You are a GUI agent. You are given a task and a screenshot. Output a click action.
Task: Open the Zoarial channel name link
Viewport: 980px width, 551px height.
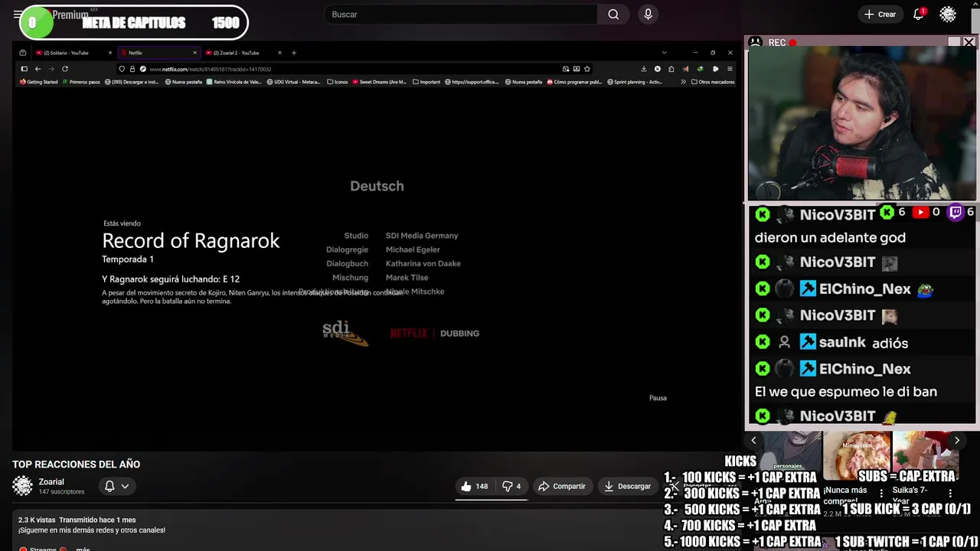tap(51, 482)
